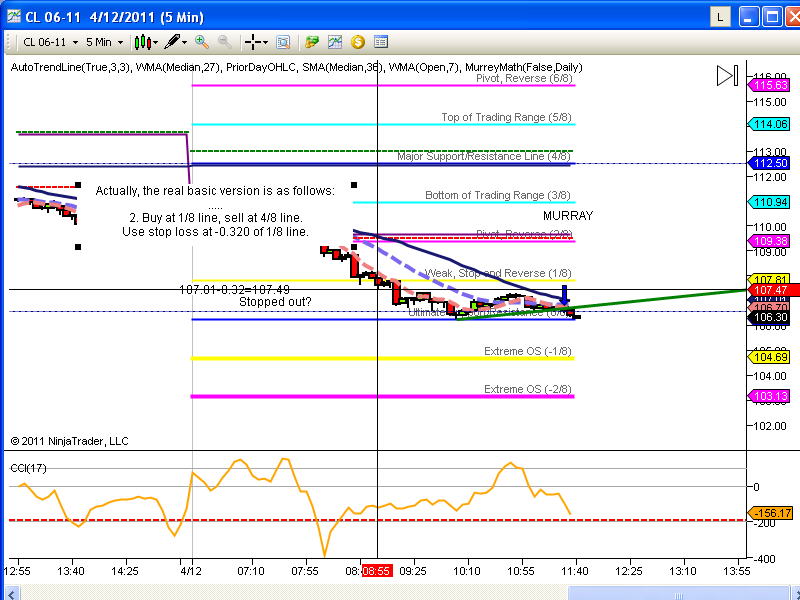The height and width of the screenshot is (600, 800).
Task: Open the data box icon
Action: [283, 42]
